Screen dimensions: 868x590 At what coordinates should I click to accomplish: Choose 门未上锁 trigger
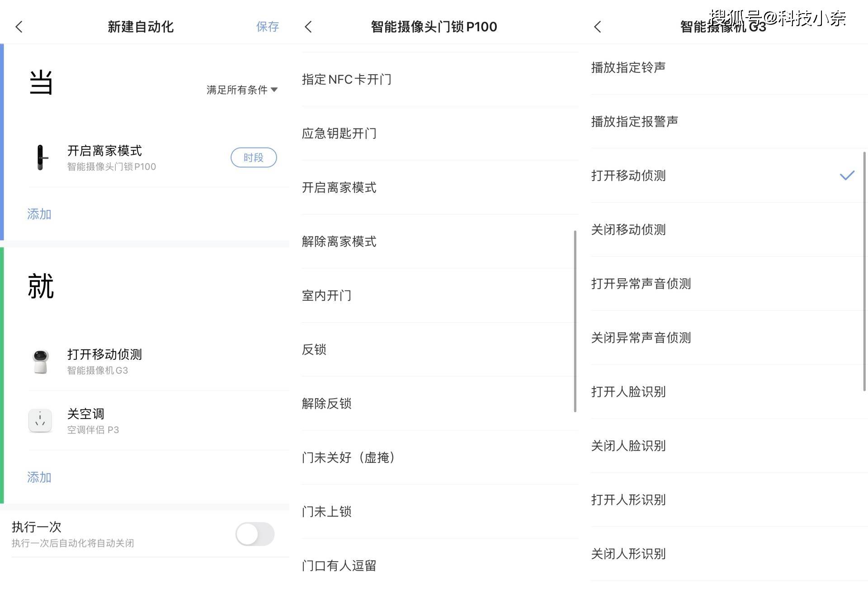(x=440, y=512)
